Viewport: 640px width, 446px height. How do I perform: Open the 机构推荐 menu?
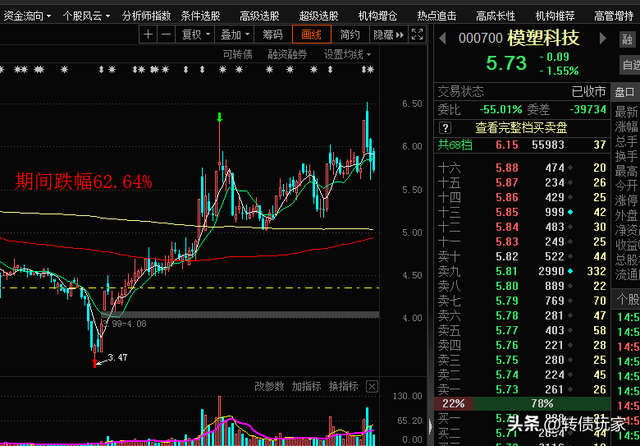pyautogui.click(x=555, y=16)
